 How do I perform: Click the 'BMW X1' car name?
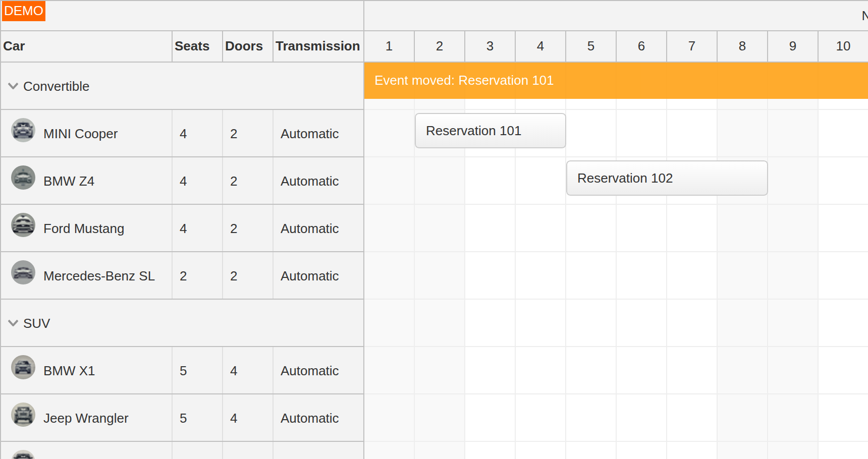pyautogui.click(x=69, y=371)
